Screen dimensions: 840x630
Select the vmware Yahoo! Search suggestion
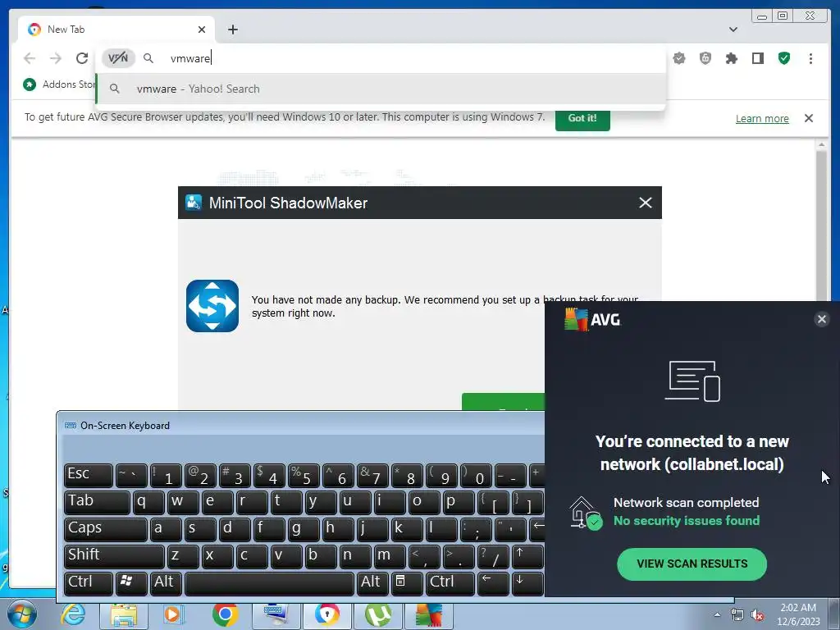click(x=381, y=89)
